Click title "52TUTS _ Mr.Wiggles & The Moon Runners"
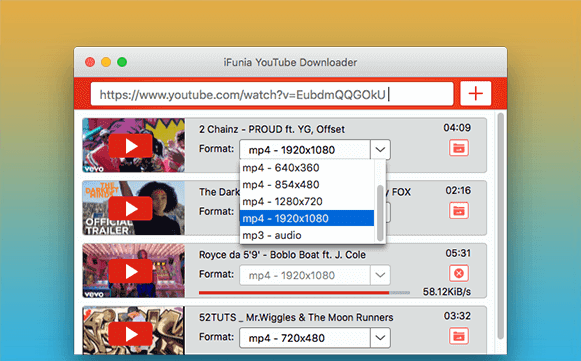The image size is (581, 361). pos(296,318)
